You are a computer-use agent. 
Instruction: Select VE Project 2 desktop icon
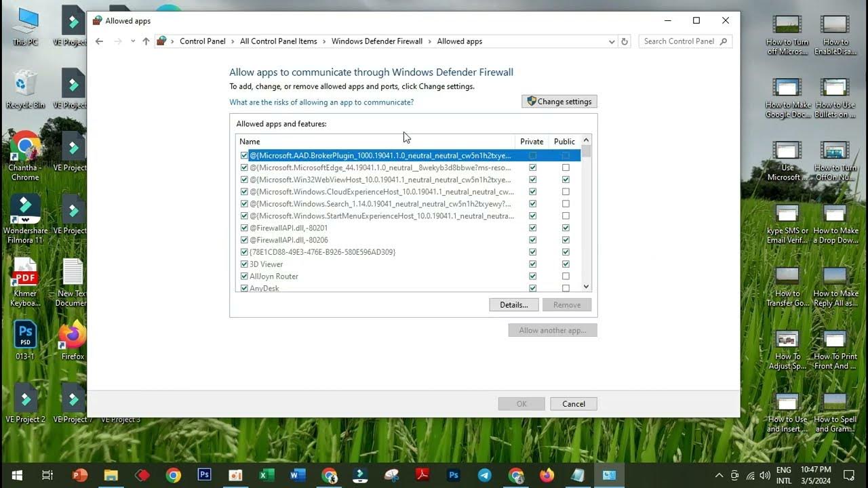pos(25,404)
